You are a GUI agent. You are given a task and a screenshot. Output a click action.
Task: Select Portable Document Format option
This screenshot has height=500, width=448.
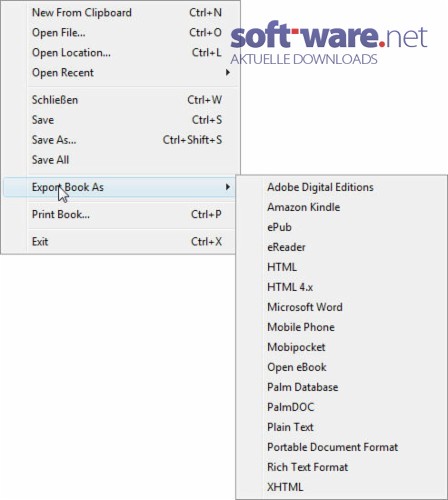coord(341,447)
